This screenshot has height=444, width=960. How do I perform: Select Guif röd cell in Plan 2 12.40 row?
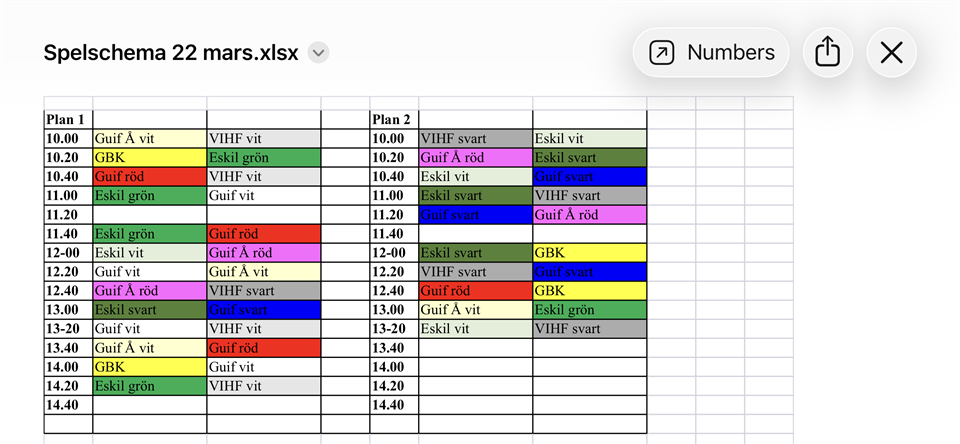475,291
